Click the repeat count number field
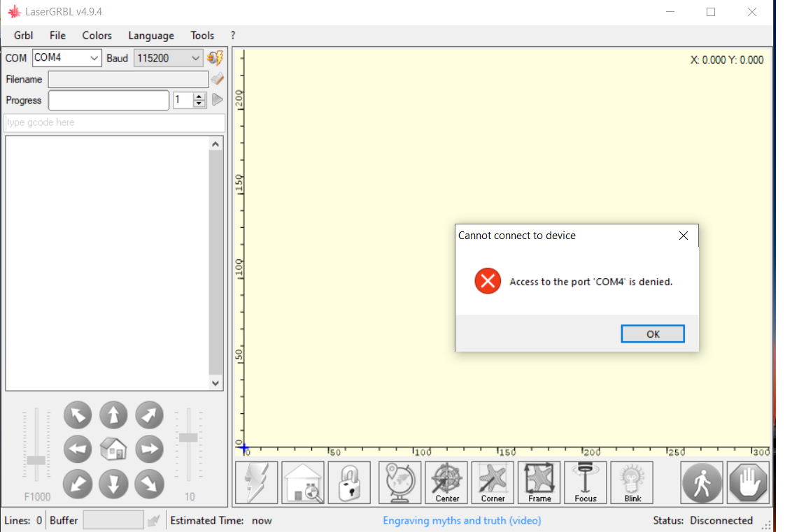The width and height of the screenshot is (806, 532). [x=183, y=100]
